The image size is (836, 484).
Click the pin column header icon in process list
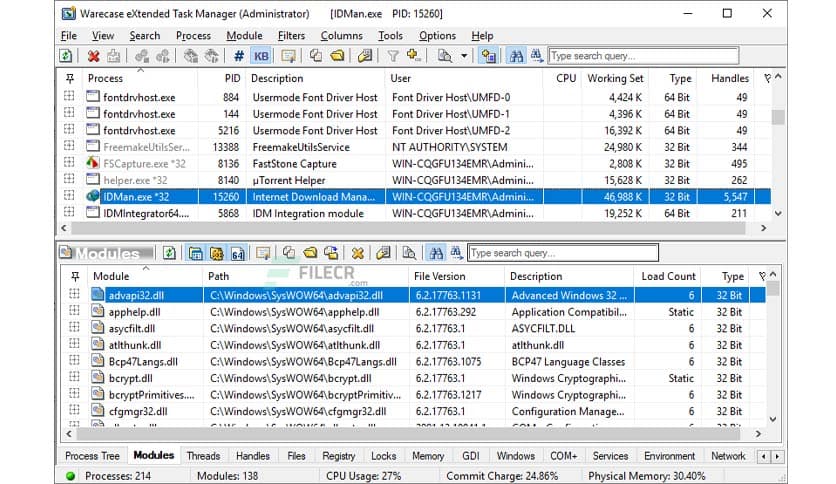point(70,78)
